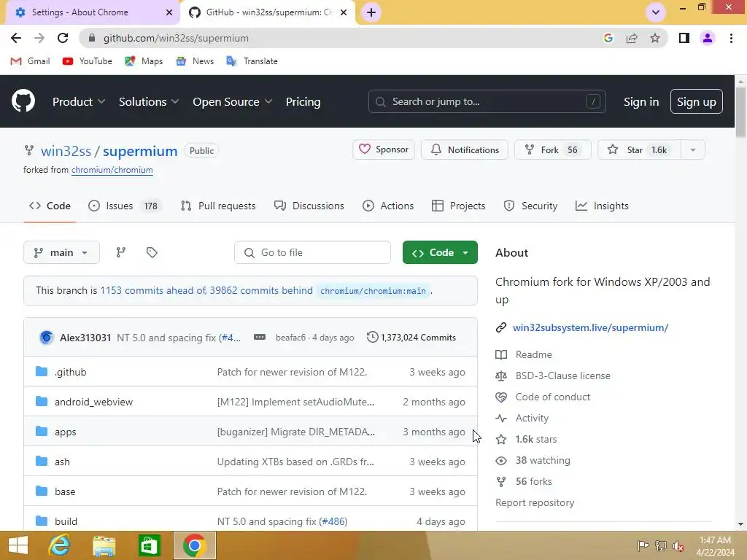Click the 1153 commits ahead of link
Screen dimensions: 747x560
click(x=153, y=290)
